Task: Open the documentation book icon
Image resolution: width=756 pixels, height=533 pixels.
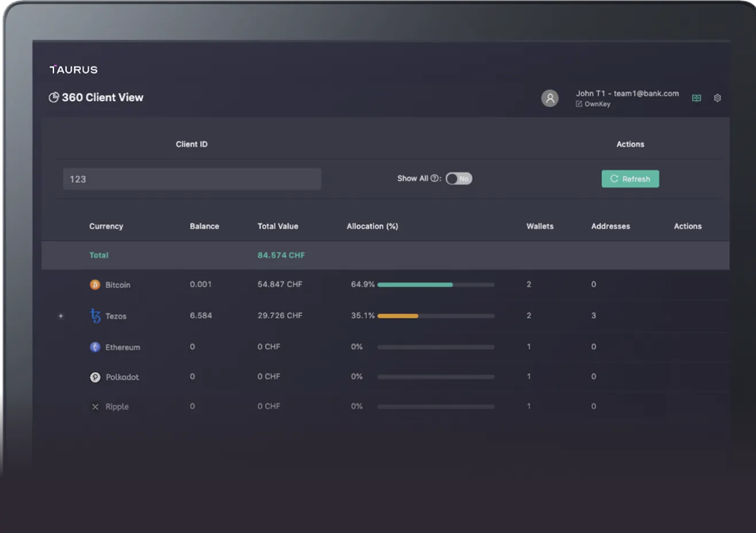Action: [696, 98]
